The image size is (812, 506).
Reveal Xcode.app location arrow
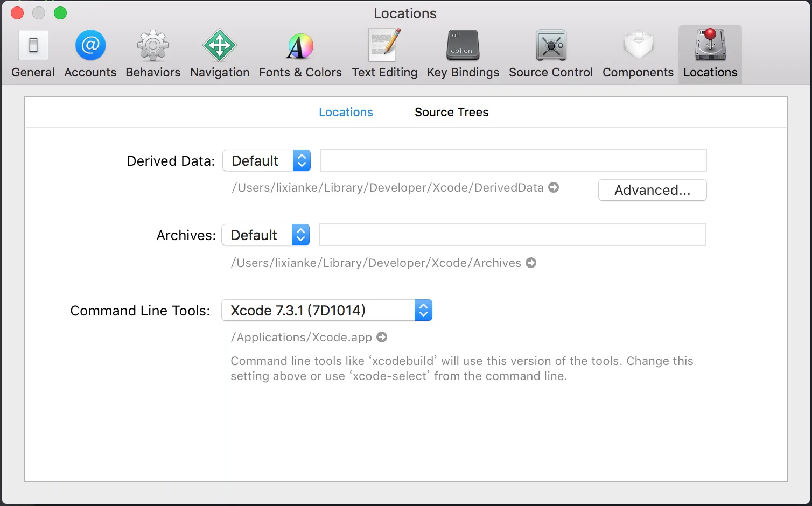point(382,337)
